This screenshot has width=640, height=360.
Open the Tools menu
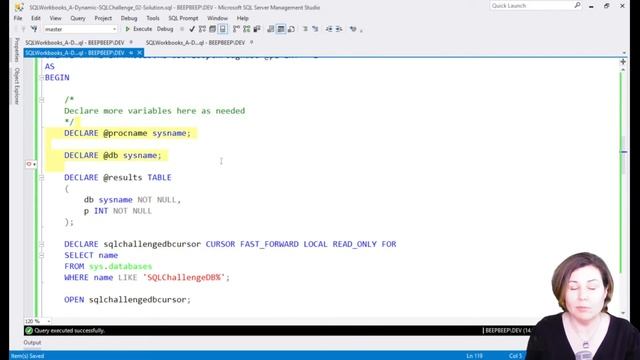[153, 18]
